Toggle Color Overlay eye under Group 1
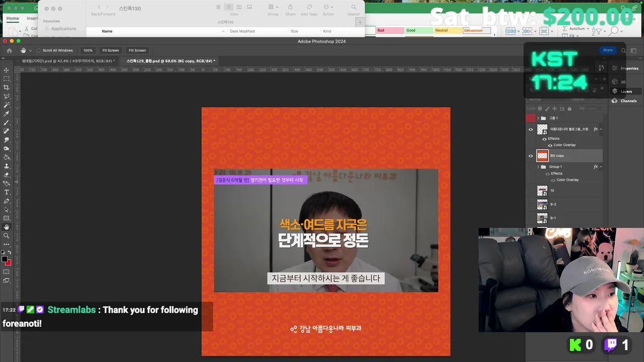Image resolution: width=644 pixels, height=362 pixels. (x=553, y=180)
